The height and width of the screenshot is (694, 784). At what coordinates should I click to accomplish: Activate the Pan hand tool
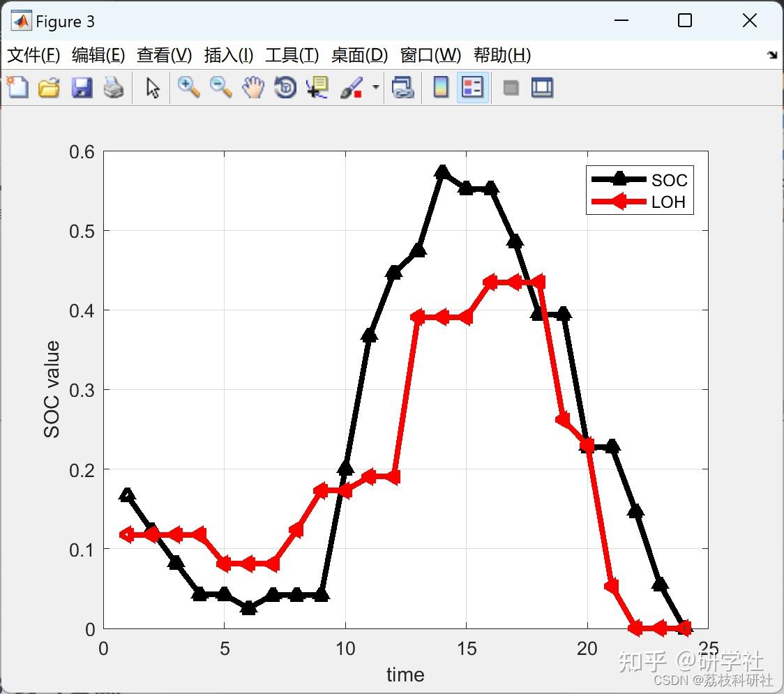pyautogui.click(x=253, y=87)
